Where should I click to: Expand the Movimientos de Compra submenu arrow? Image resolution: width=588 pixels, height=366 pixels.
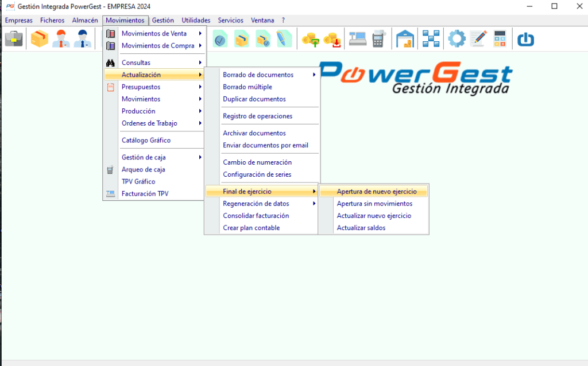pos(200,45)
